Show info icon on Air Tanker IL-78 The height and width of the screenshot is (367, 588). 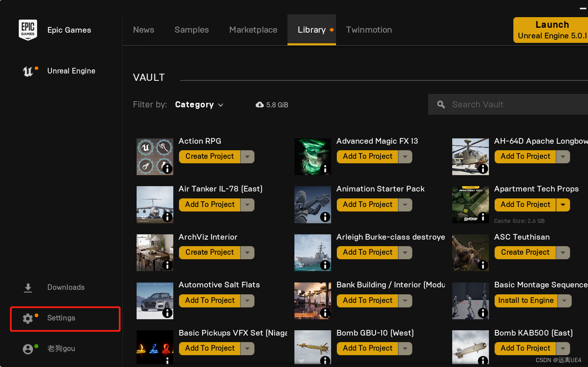[x=167, y=217]
